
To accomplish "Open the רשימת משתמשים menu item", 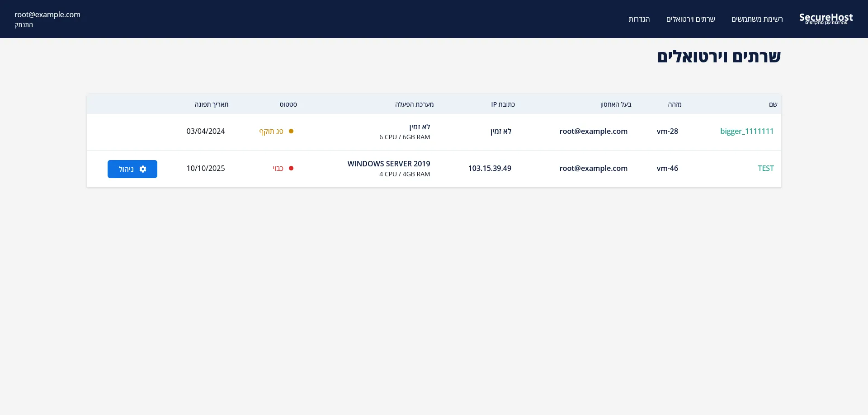I will pyautogui.click(x=757, y=19).
